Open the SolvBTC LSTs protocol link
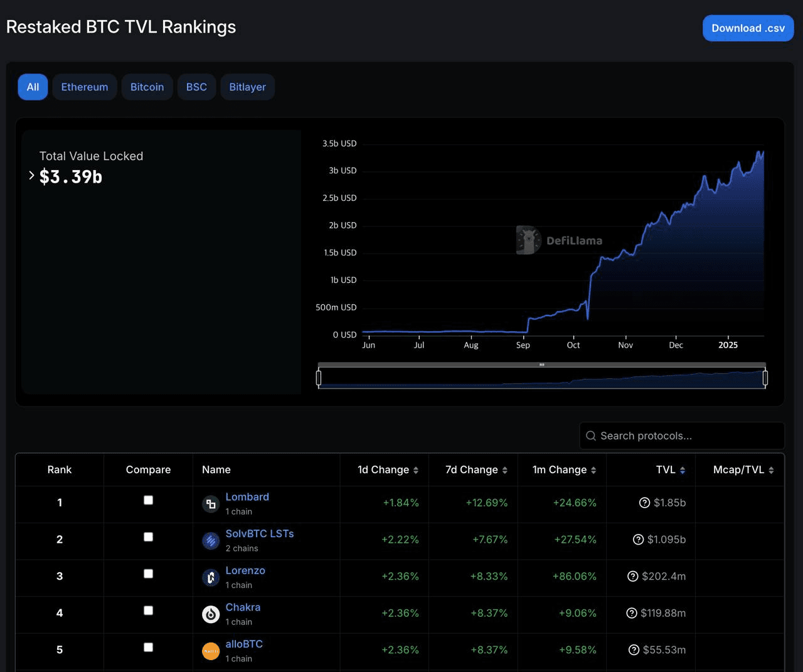The width and height of the screenshot is (803, 672). pyautogui.click(x=260, y=534)
